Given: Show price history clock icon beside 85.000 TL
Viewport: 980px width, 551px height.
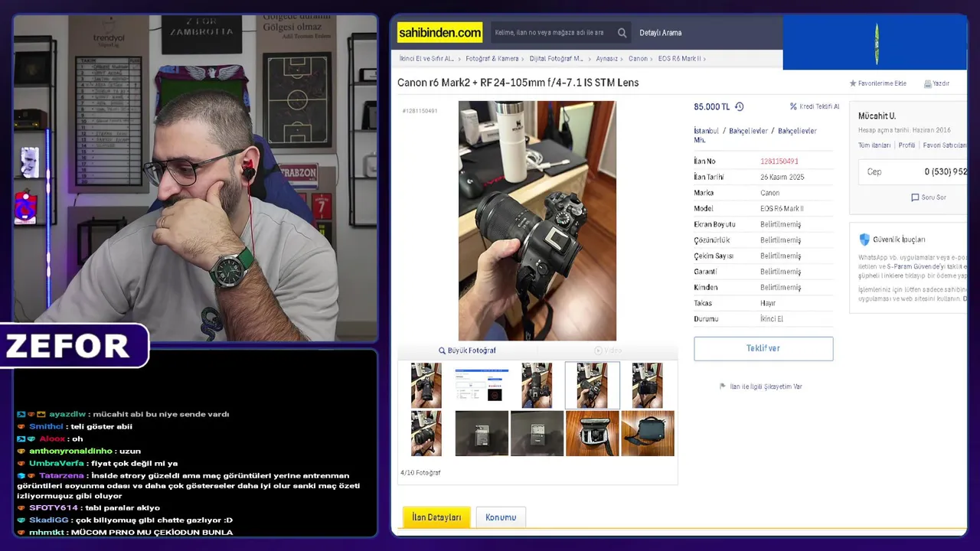Looking at the screenshot, I should 739,107.
